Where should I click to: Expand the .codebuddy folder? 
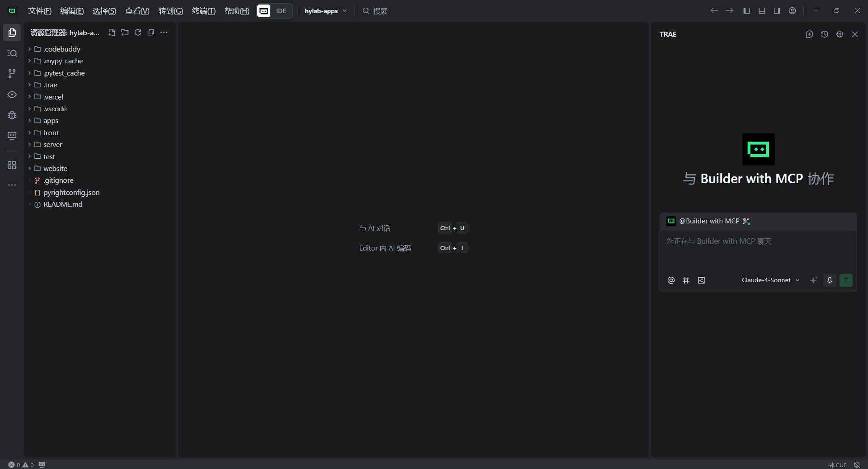pos(99,49)
